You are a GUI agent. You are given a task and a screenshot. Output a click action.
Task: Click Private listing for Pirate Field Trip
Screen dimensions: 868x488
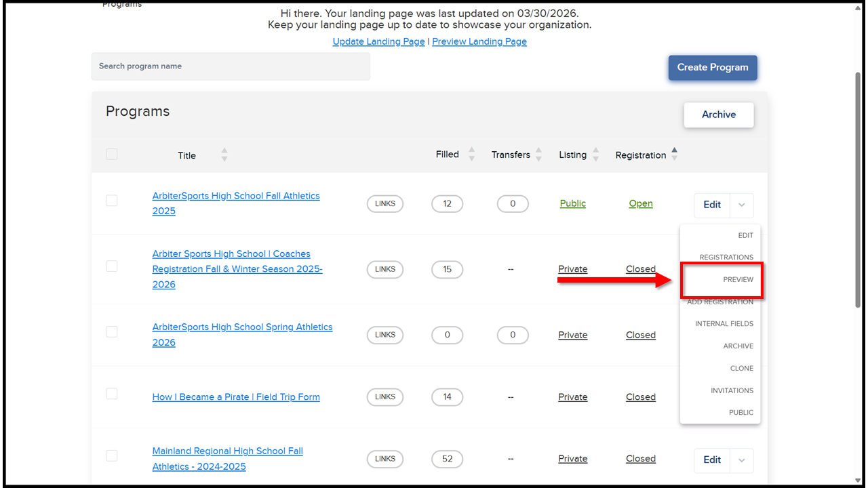click(x=573, y=397)
